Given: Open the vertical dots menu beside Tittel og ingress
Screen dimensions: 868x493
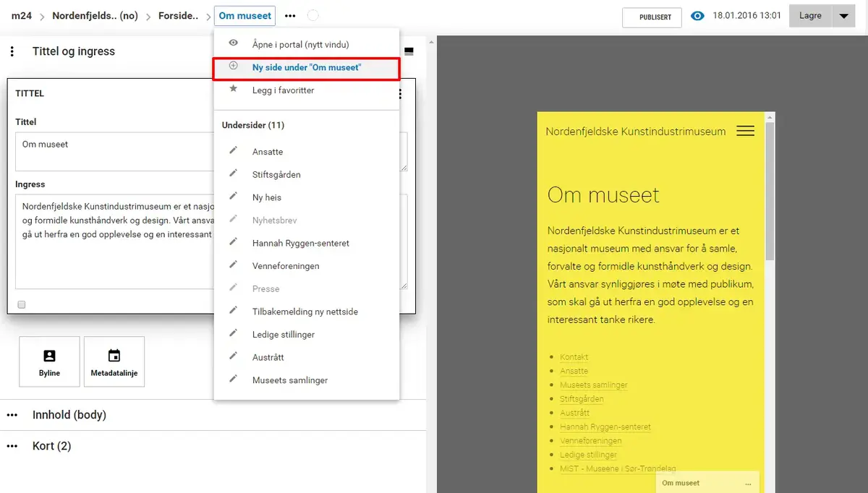Looking at the screenshot, I should coord(12,52).
